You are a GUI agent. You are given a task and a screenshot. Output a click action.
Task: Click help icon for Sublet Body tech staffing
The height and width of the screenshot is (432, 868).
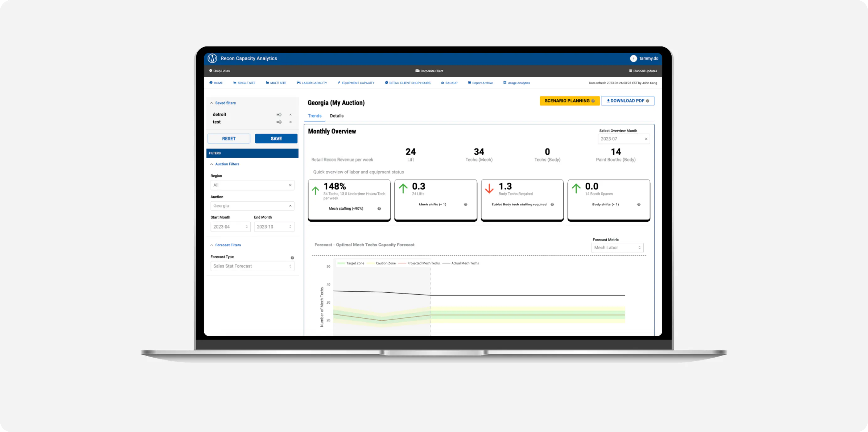tap(552, 205)
